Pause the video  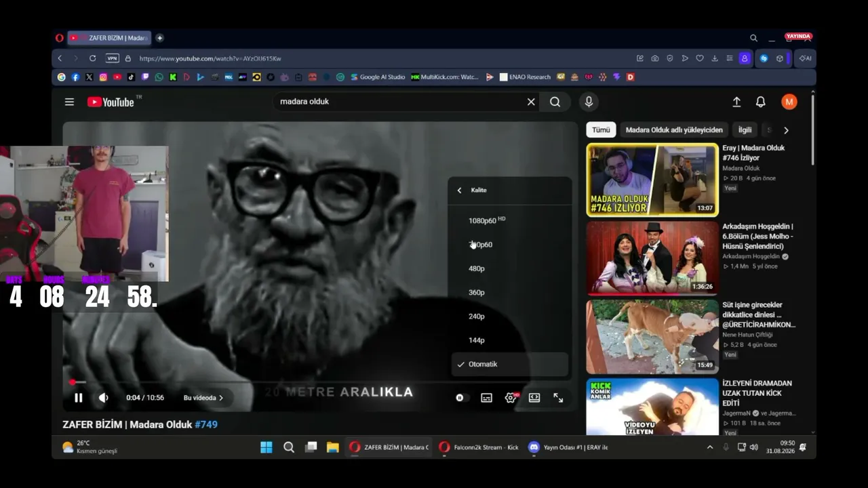click(x=78, y=398)
